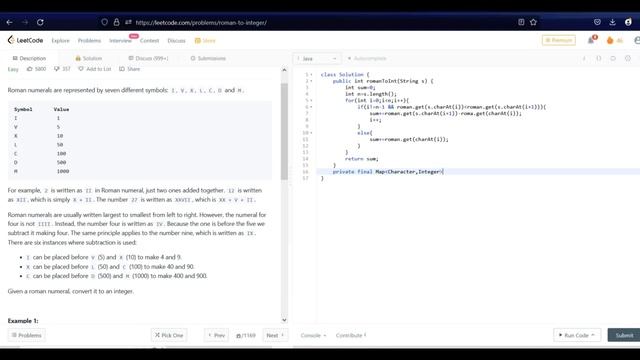Click editor info icon left of braces
This screenshot has height=360, width=640.
[x=584, y=58]
